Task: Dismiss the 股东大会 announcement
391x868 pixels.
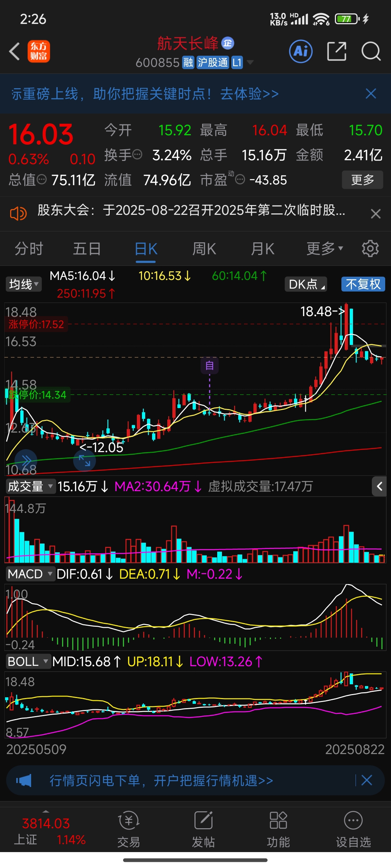Action: [376, 214]
